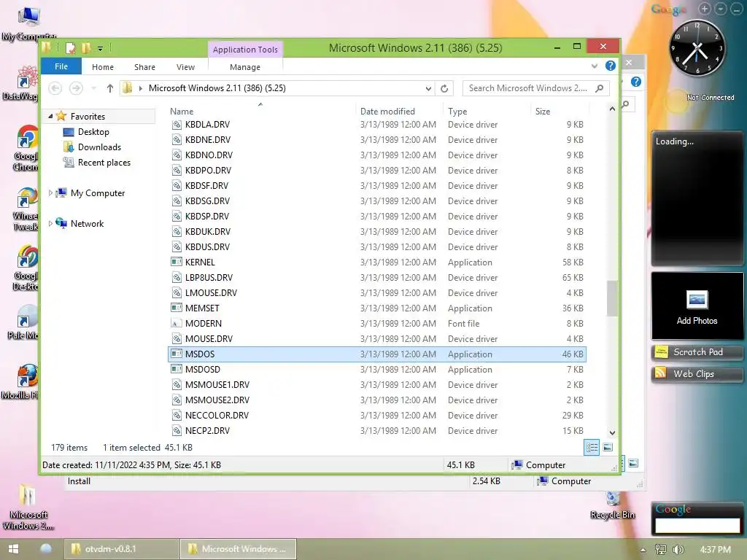Select the MSDOSD application file
This screenshot has height=560, width=747.
click(377, 369)
